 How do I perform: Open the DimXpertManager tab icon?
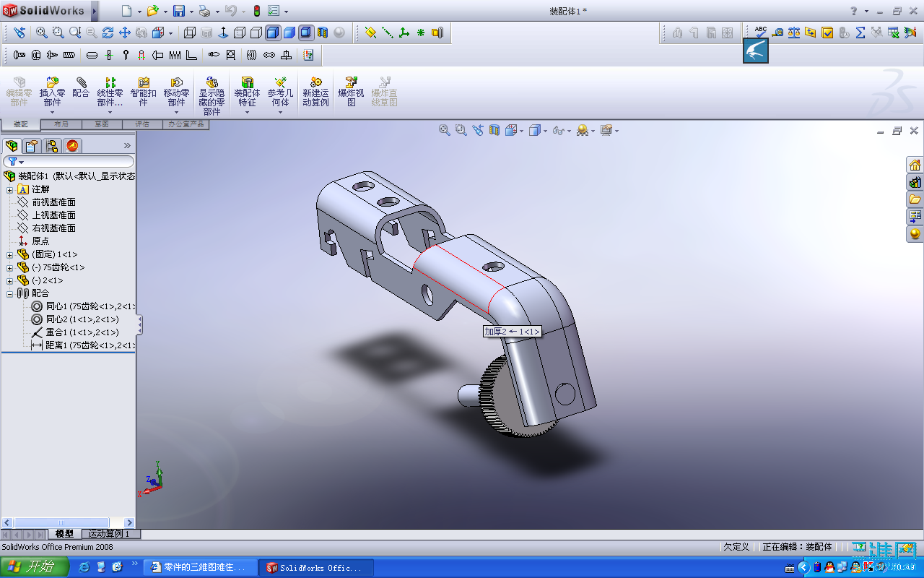point(73,146)
